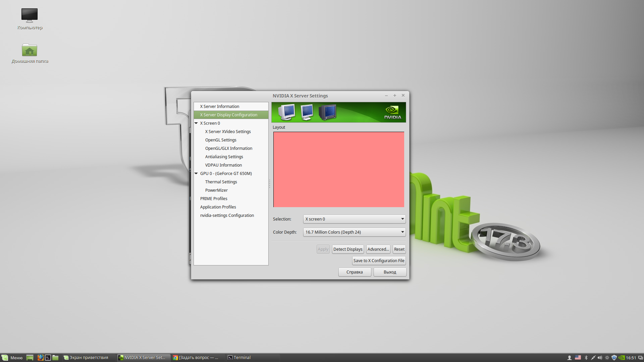Viewport: 644px width, 362px height.
Task: Click the window list icon in tray
Action: (640, 358)
